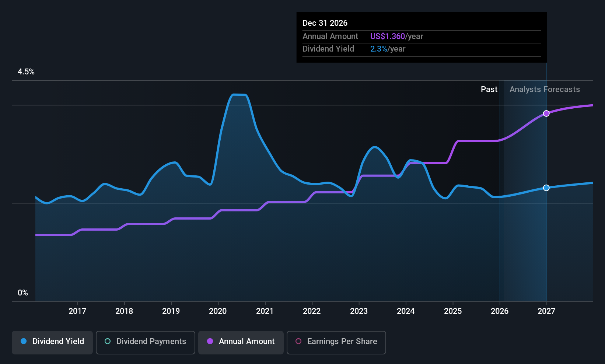This screenshot has width=605, height=364.
Task: Toggle the Earnings Per Share legend button
Action: pos(336,342)
